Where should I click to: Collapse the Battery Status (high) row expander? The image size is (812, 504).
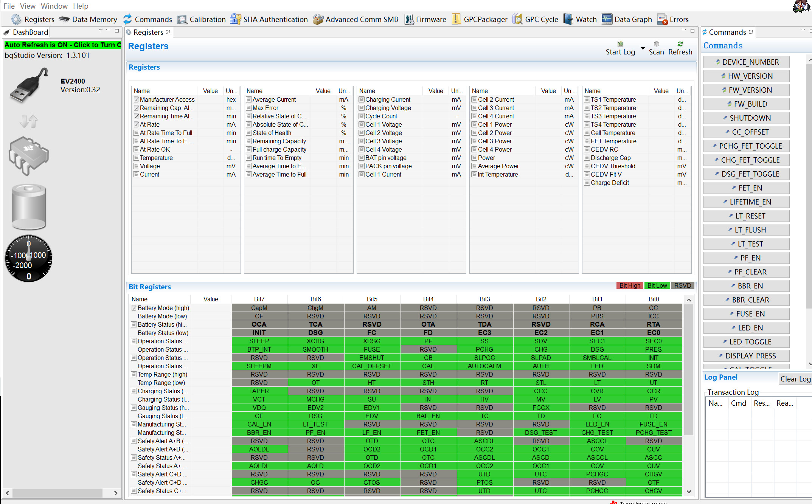point(134,324)
